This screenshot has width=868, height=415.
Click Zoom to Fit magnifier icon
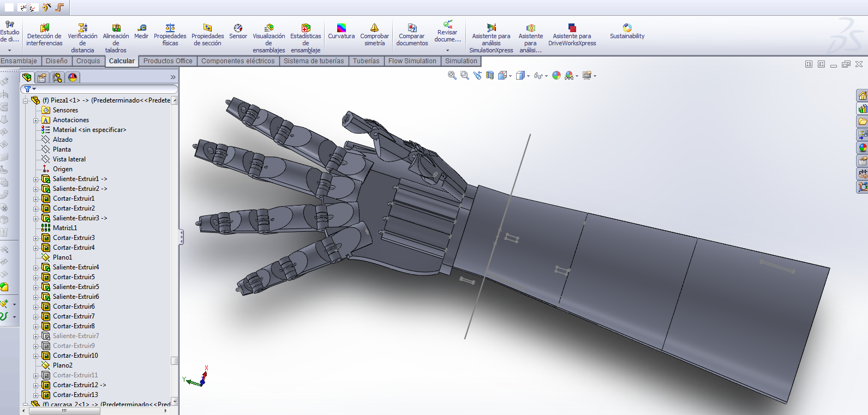(x=452, y=76)
